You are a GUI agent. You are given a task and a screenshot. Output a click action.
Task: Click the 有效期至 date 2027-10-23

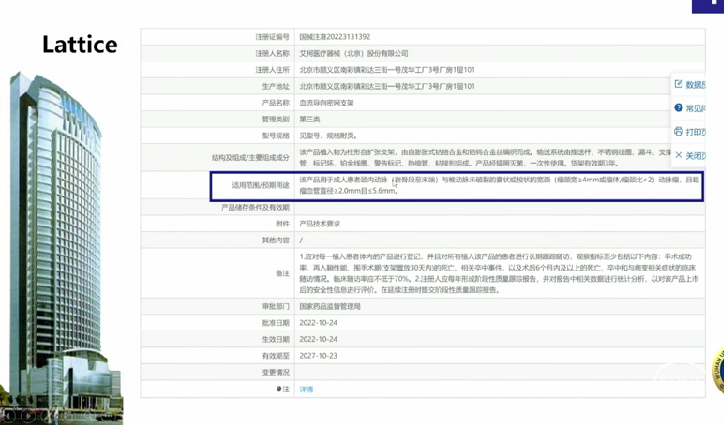tap(318, 356)
